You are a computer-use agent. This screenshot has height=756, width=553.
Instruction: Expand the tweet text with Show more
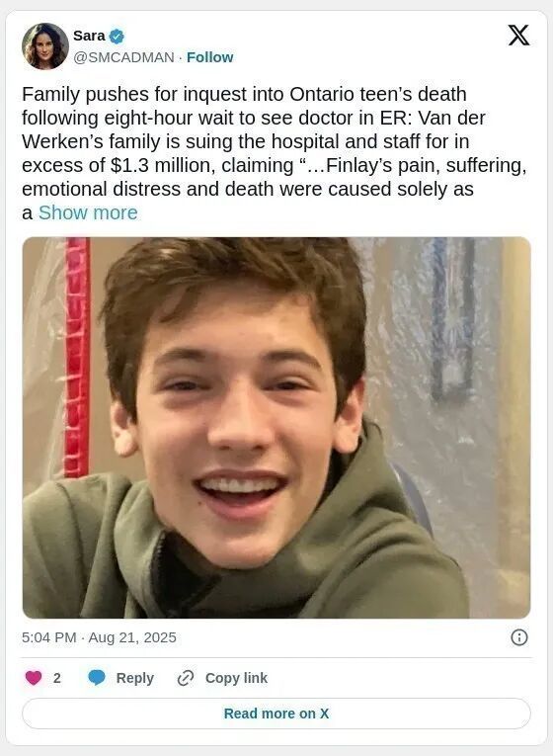click(88, 212)
